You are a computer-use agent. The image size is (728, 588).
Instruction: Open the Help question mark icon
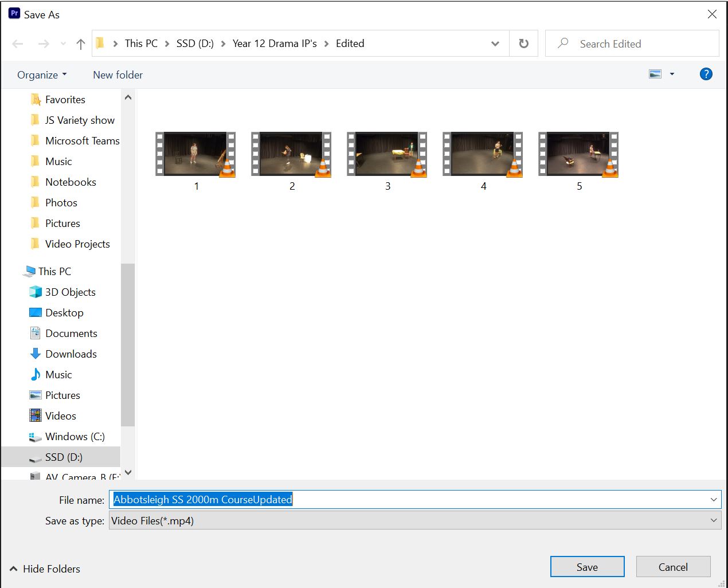(x=706, y=74)
